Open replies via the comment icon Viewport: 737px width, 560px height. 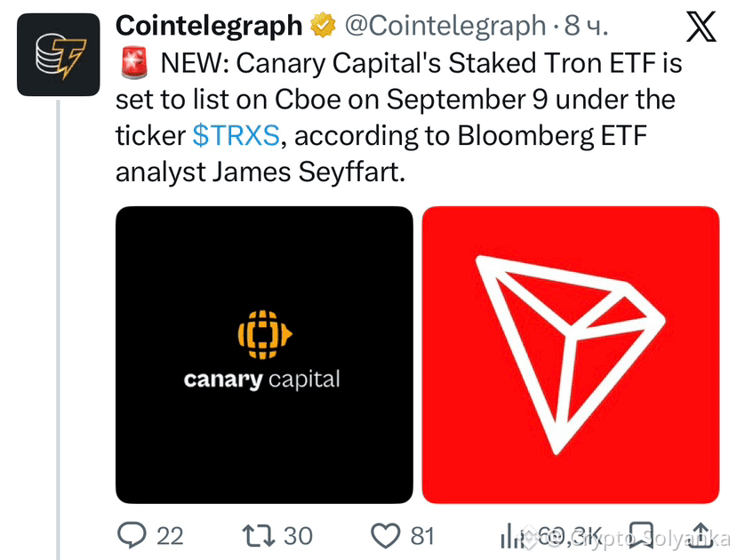pyautogui.click(x=132, y=535)
